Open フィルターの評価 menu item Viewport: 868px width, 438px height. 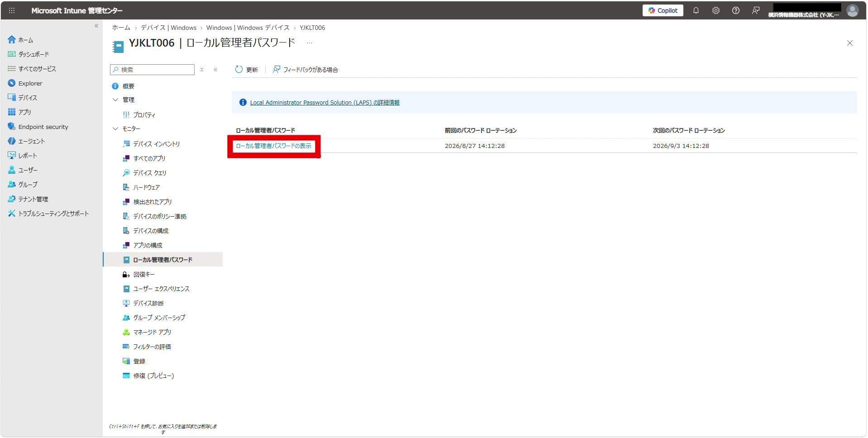pyautogui.click(x=152, y=347)
